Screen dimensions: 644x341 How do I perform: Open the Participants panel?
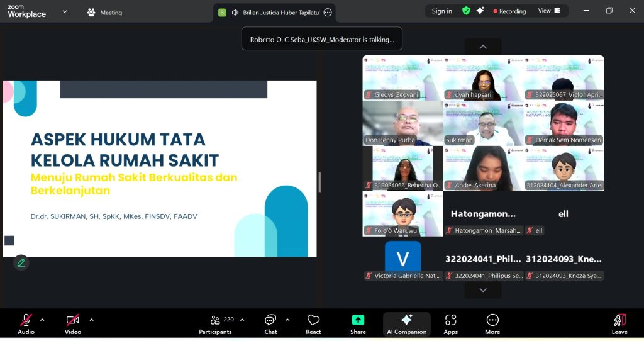(x=215, y=325)
